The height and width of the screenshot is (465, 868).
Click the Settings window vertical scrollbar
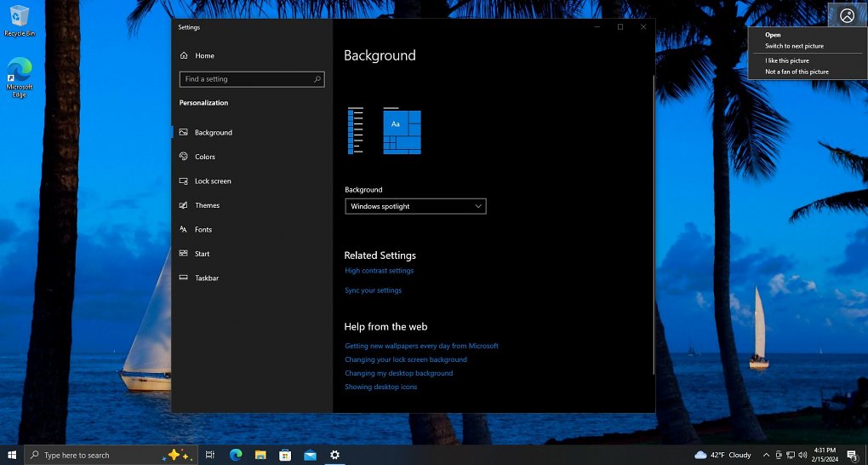654,225
